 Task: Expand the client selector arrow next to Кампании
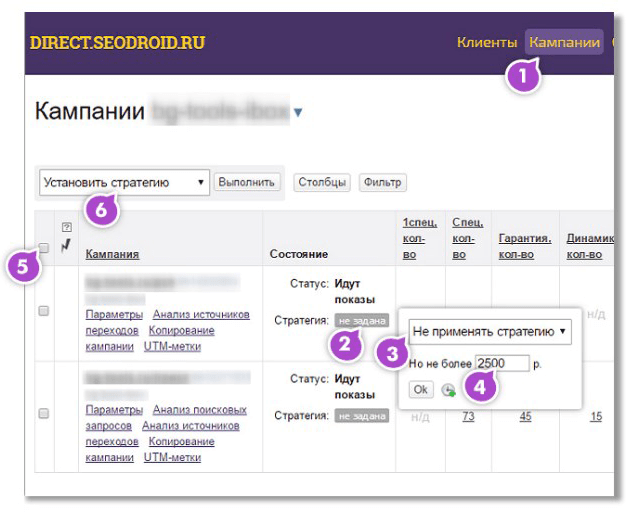[x=298, y=112]
